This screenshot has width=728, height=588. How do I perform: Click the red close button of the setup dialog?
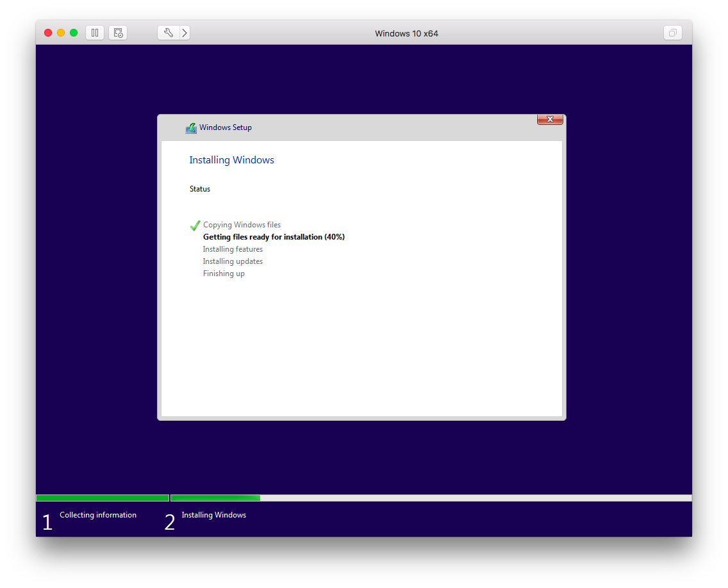pyautogui.click(x=550, y=119)
